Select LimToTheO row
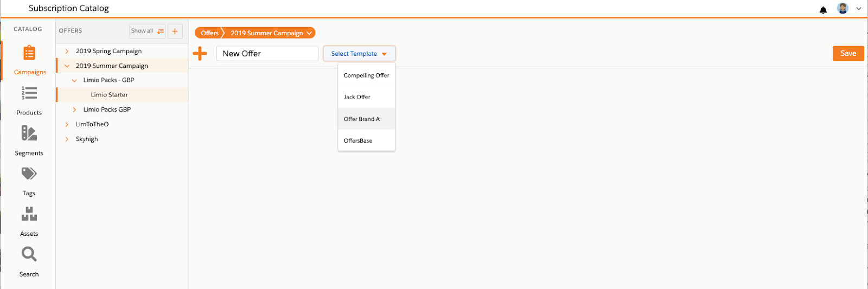 coord(122,124)
